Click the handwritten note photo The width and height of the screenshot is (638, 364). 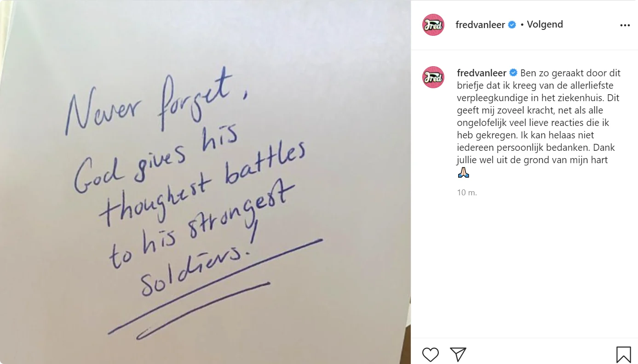[x=205, y=182]
